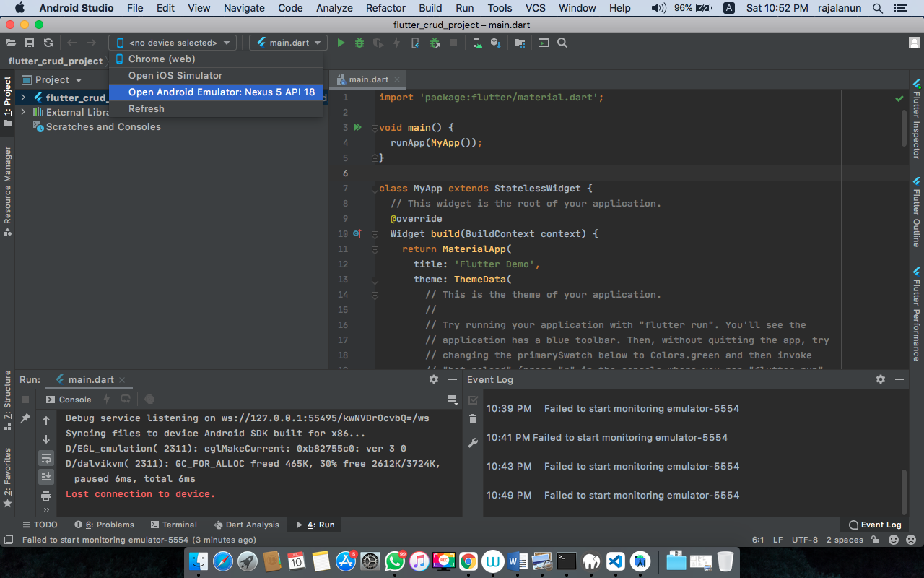The height and width of the screenshot is (578, 924).
Task: Clear Event Log with trash icon
Action: coord(473,418)
